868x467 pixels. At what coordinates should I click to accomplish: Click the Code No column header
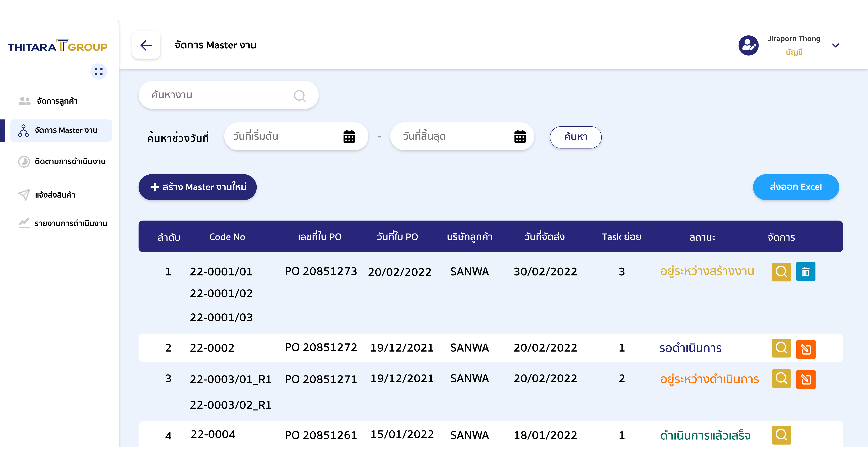click(x=227, y=237)
